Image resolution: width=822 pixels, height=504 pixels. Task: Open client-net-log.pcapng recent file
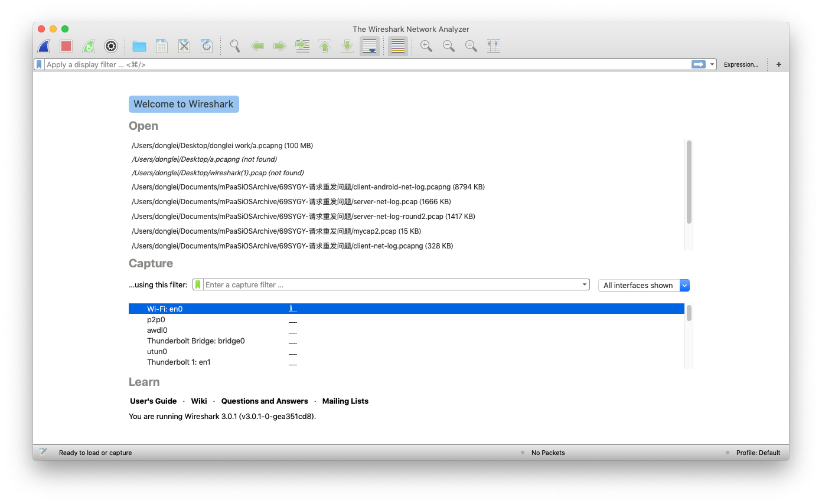tap(292, 246)
